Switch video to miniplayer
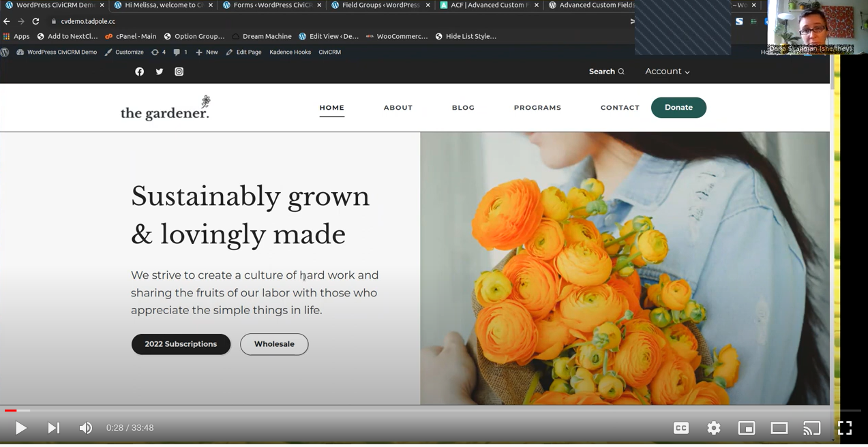 (747, 428)
